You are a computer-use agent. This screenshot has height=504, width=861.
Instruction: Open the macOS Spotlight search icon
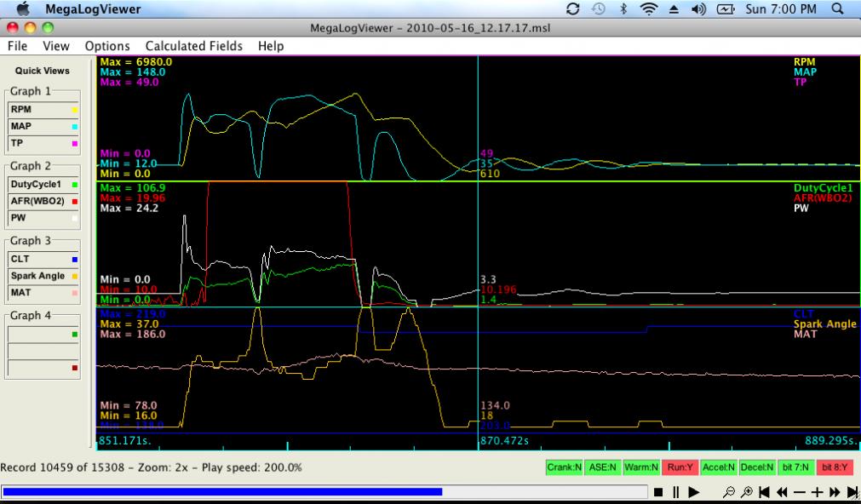coord(836,9)
